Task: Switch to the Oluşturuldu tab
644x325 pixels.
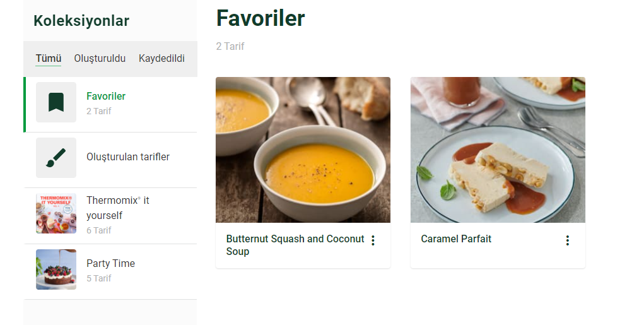Action: click(100, 59)
